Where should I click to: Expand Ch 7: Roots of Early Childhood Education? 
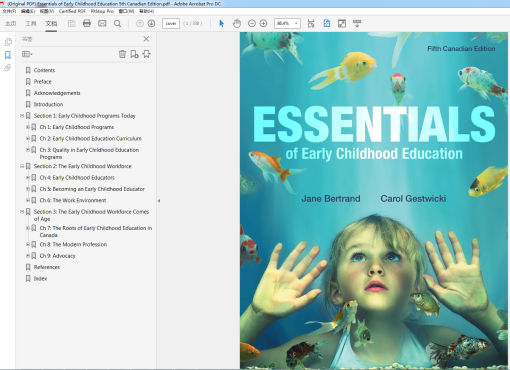28,228
